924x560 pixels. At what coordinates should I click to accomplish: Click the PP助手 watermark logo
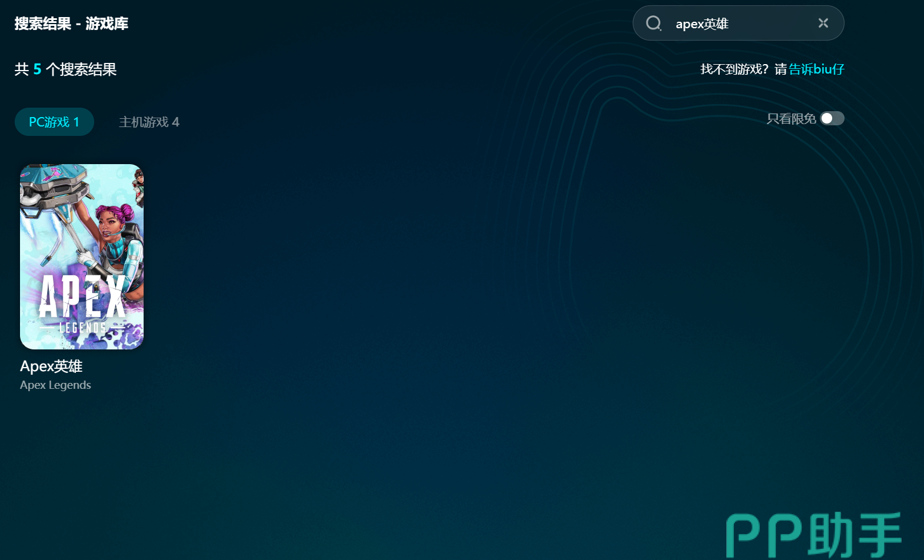[813, 534]
